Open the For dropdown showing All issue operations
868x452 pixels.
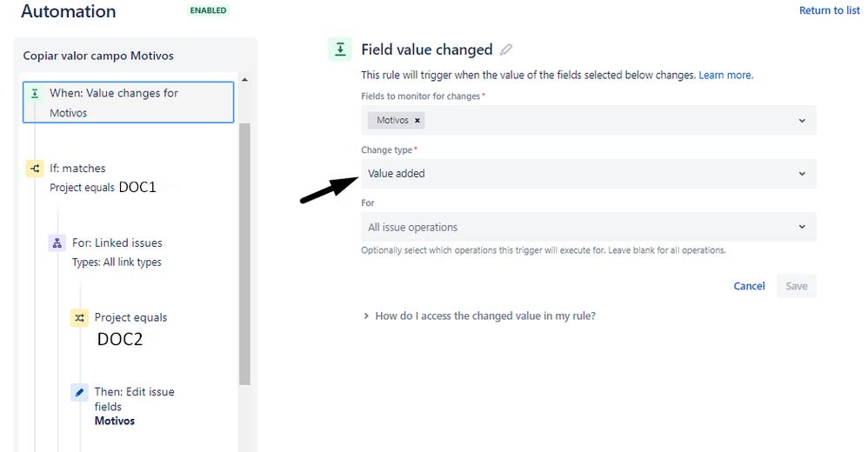589,227
